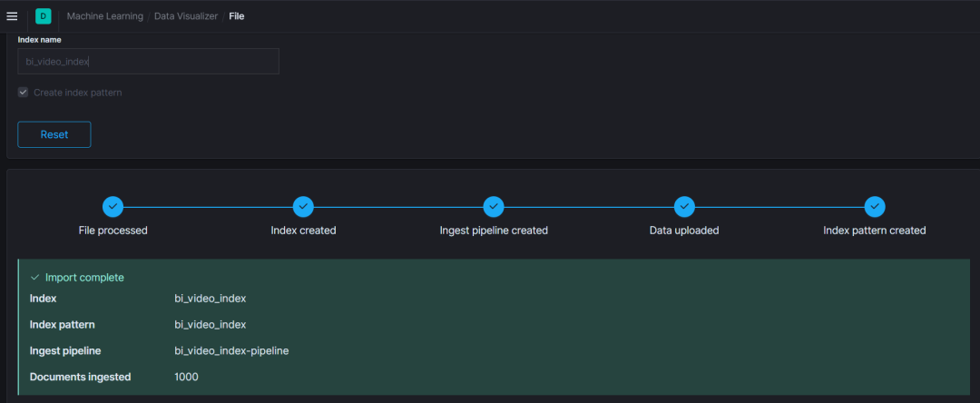980x403 pixels.
Task: Click the Index pattern bi_video_index value
Action: (x=210, y=324)
